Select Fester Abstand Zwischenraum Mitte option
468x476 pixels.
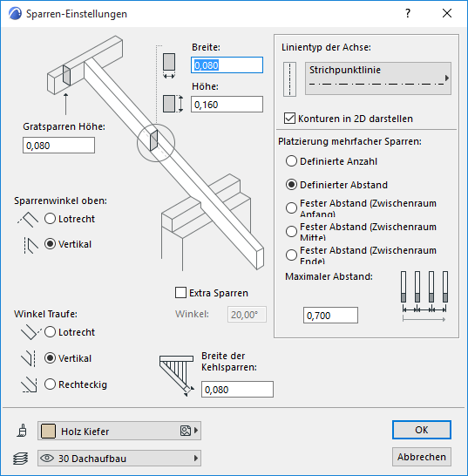coord(291,232)
